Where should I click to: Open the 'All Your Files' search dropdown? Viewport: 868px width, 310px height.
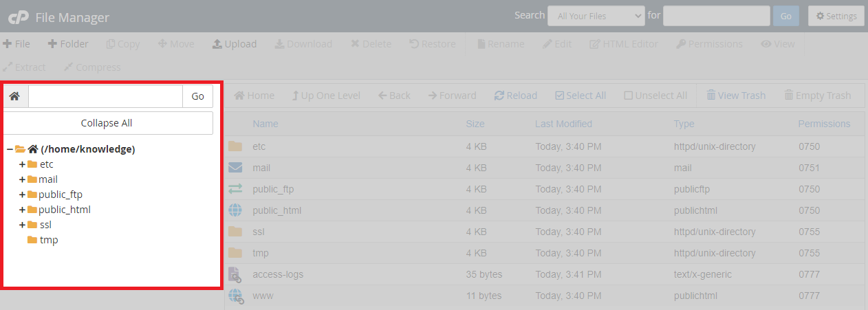point(596,16)
